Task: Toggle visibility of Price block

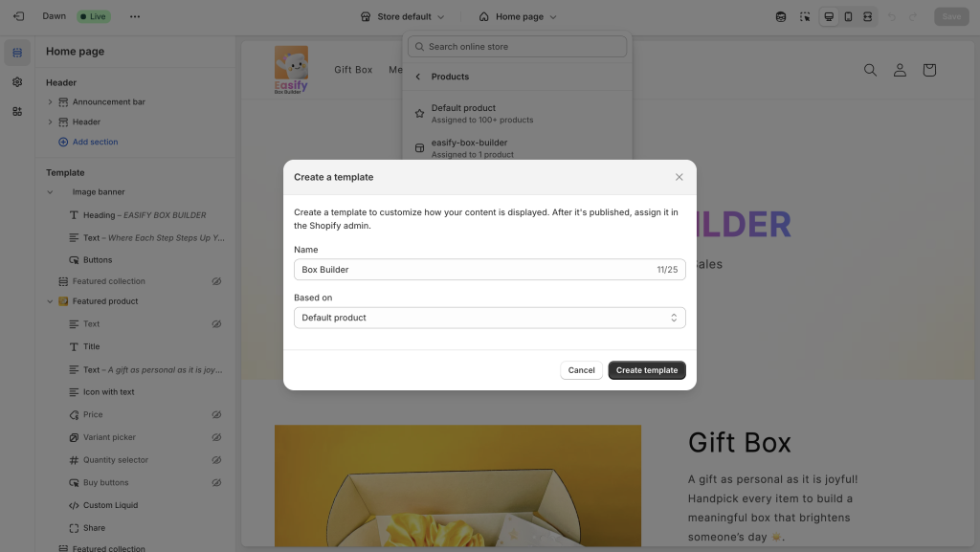Action: pos(216,414)
